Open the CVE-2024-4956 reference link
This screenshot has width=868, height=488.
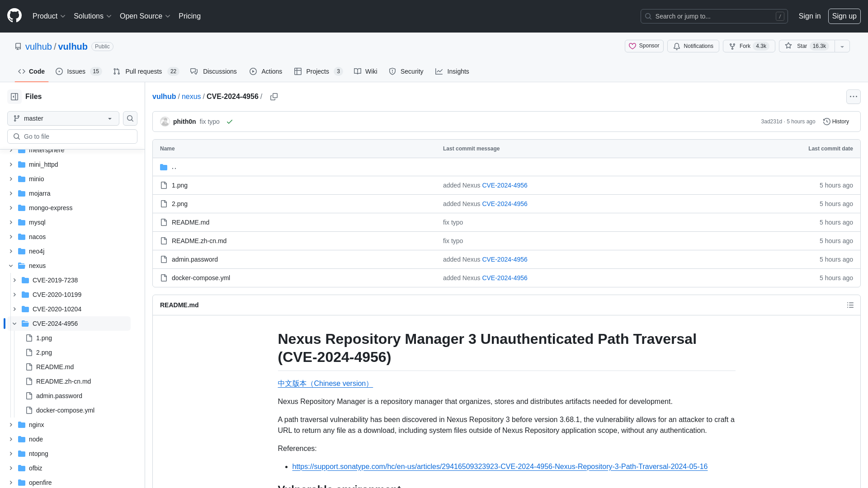pyautogui.click(x=500, y=467)
